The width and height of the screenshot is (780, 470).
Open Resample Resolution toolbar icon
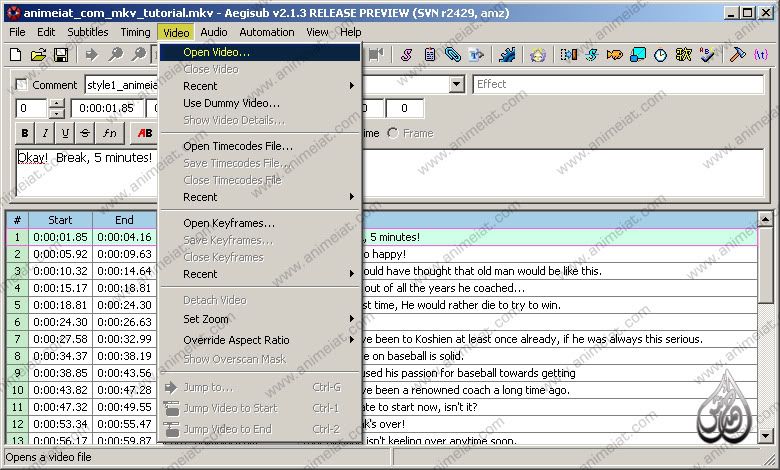638,55
